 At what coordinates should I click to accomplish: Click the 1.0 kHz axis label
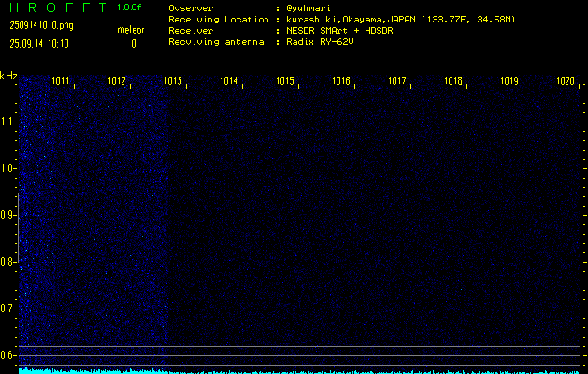pyautogui.click(x=7, y=168)
